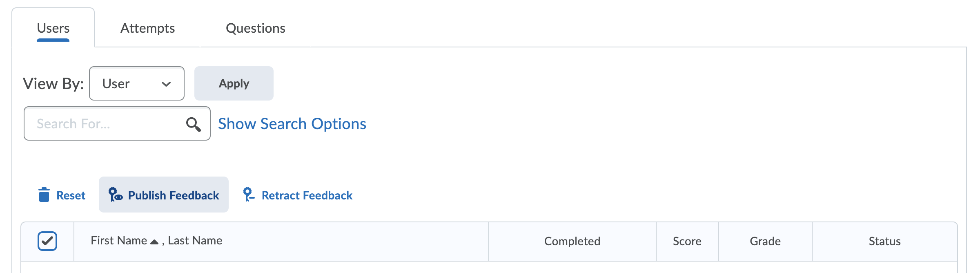
Task: Click the magnifying glass search icon
Action: coord(193,124)
